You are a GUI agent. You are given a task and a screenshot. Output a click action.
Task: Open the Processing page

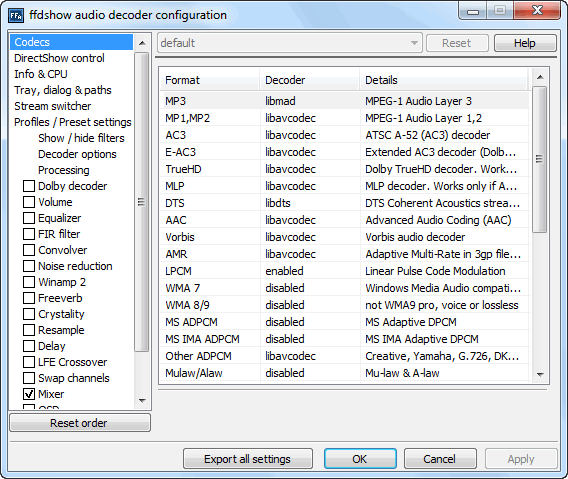(x=64, y=170)
